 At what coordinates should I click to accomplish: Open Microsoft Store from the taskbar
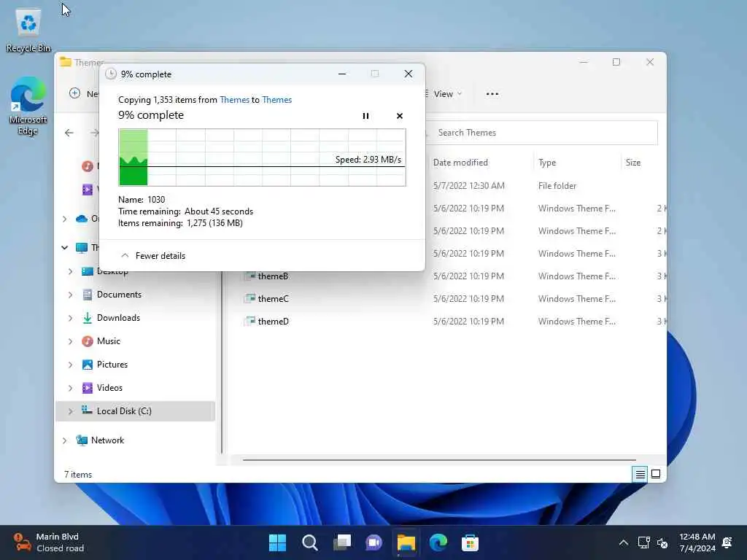point(471,542)
